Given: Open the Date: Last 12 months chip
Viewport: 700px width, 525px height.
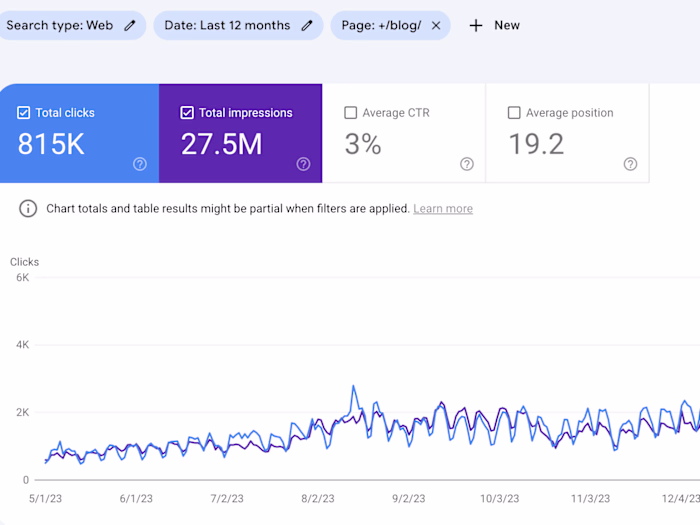Looking at the screenshot, I should 238,25.
